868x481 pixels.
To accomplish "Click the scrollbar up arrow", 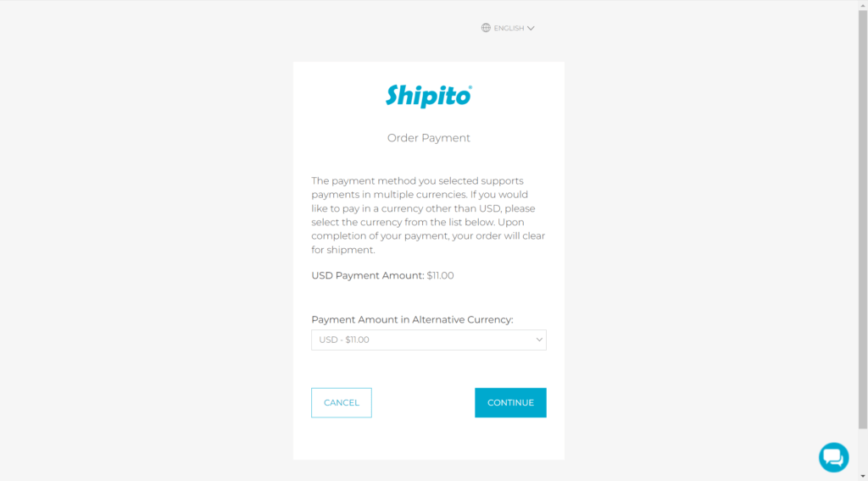I will pyautogui.click(x=863, y=5).
